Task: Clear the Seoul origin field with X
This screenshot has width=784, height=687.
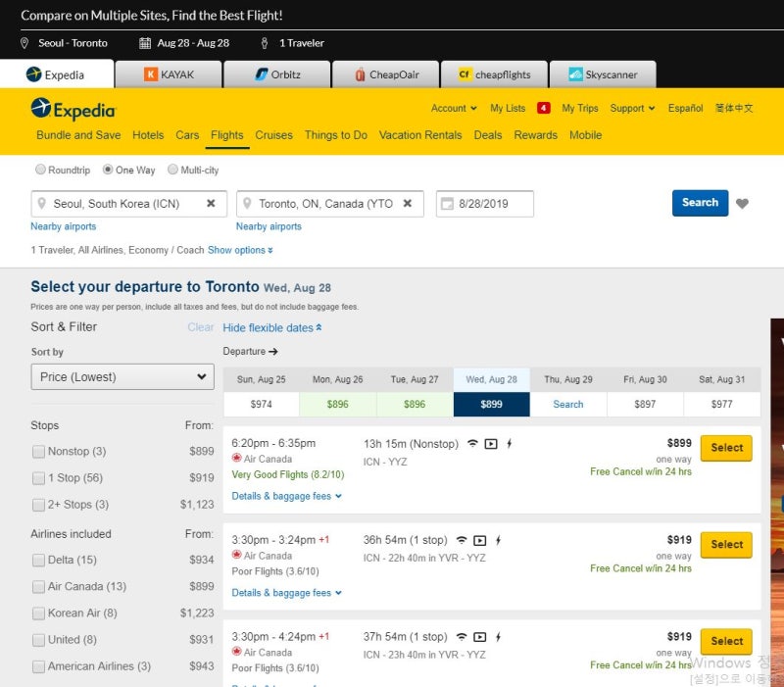Action: tap(211, 204)
